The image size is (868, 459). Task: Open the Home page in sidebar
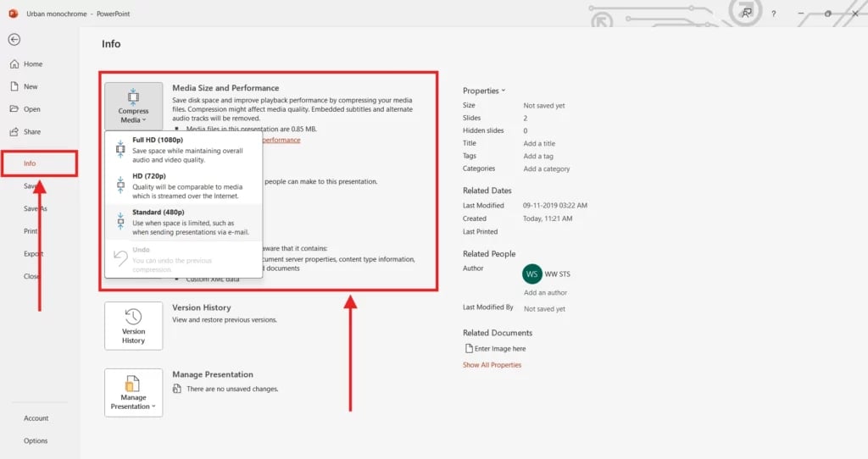32,64
